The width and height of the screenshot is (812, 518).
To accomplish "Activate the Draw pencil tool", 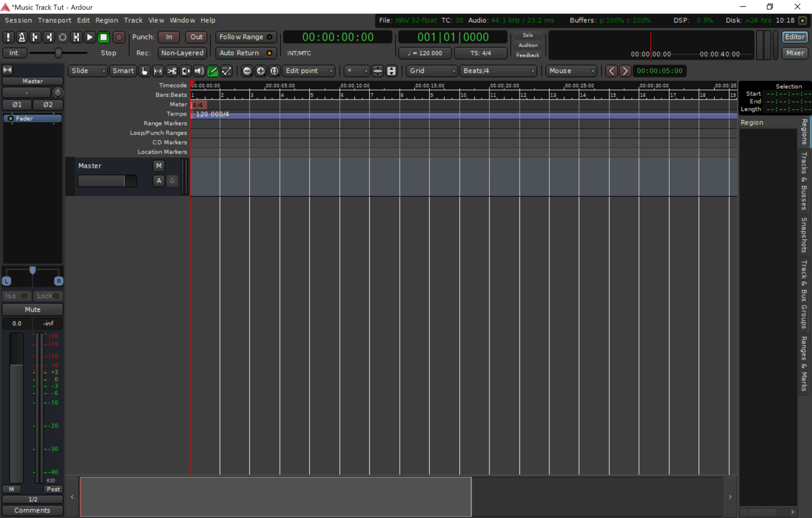I will 213,71.
